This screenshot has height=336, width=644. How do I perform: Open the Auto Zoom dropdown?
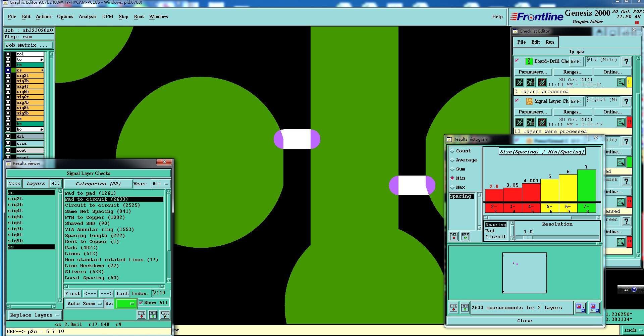tap(84, 303)
